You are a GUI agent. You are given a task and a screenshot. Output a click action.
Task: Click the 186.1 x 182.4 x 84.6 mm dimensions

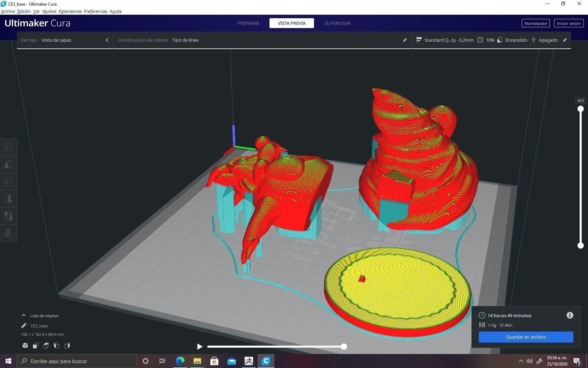42,334
